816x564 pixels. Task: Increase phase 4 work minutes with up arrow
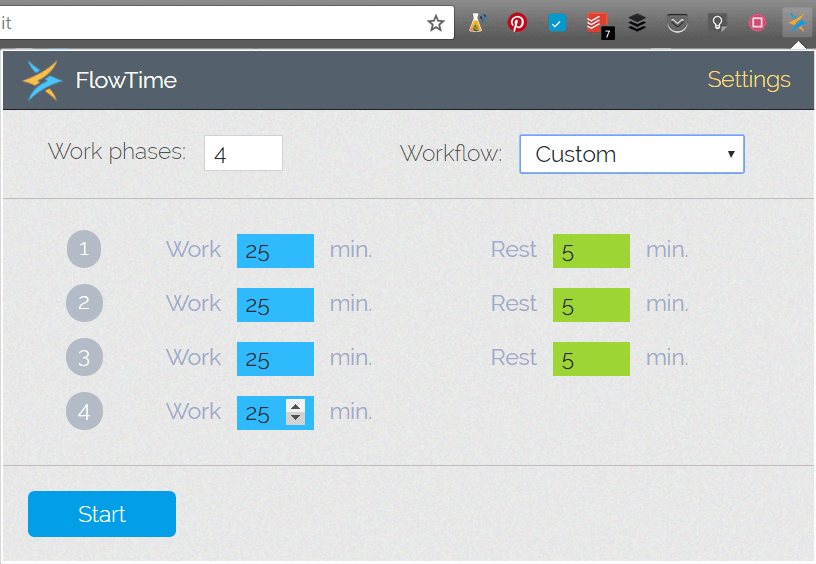[296, 407]
